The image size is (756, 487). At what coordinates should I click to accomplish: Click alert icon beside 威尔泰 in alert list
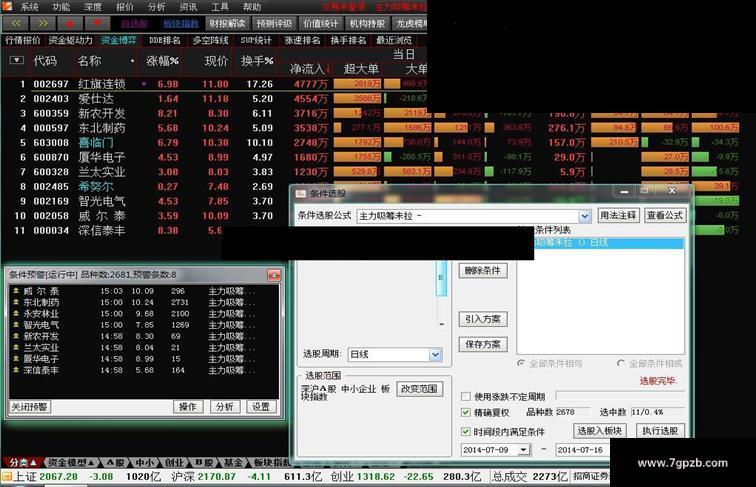(x=16, y=291)
